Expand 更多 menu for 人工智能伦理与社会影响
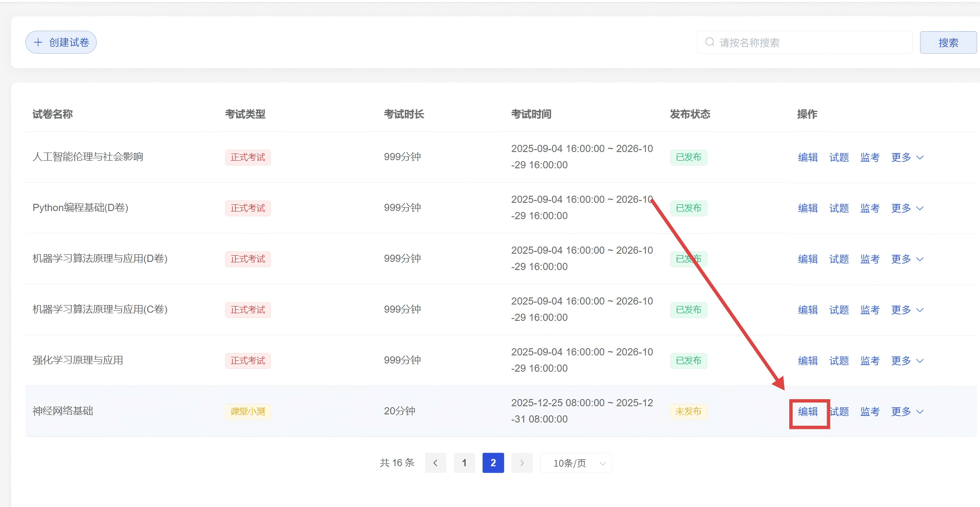Screen dimensions: 980x507 pos(907,157)
